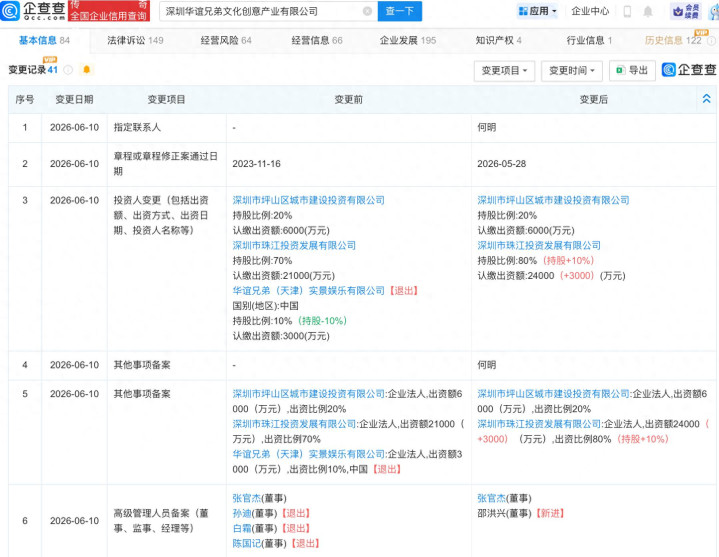
Task: Clear the search box text
Action: tap(367, 11)
